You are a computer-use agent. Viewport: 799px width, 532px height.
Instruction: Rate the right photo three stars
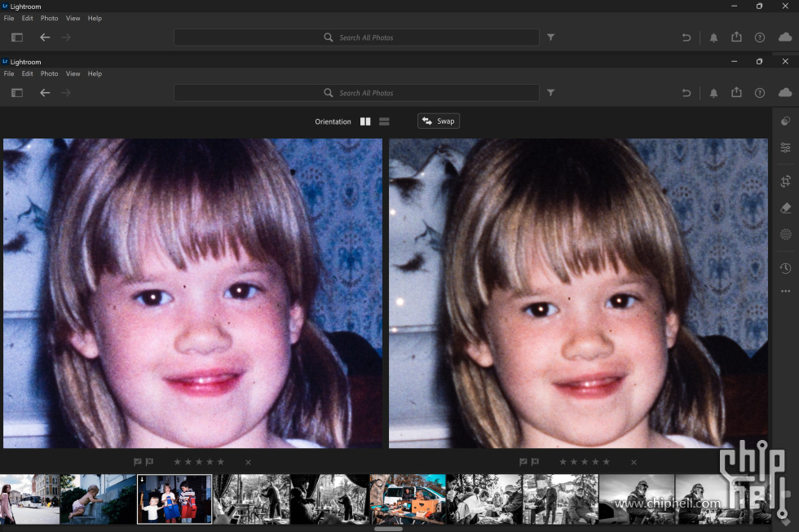(x=585, y=462)
